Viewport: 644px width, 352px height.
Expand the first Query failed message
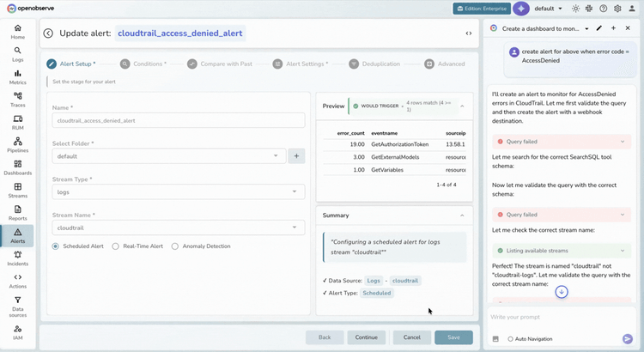pos(562,142)
